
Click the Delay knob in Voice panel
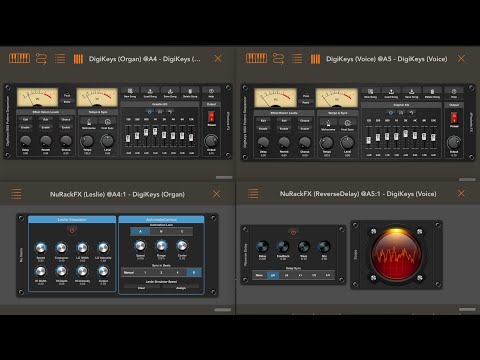(x=263, y=143)
